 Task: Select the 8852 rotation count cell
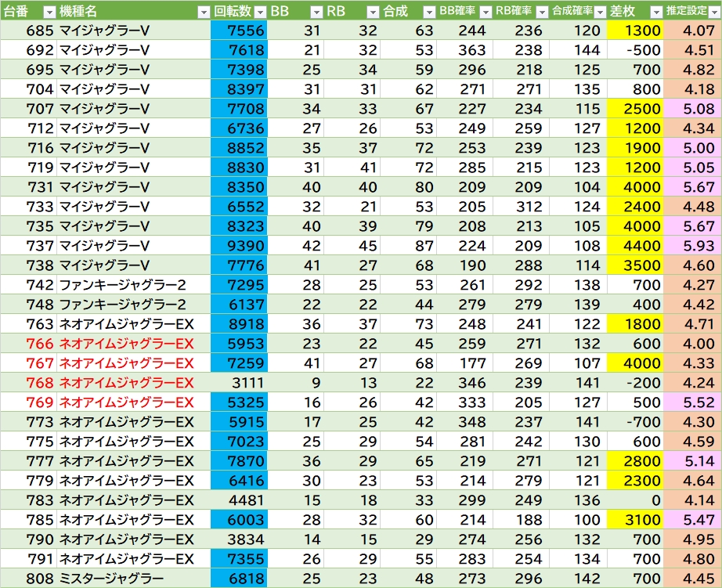239,148
